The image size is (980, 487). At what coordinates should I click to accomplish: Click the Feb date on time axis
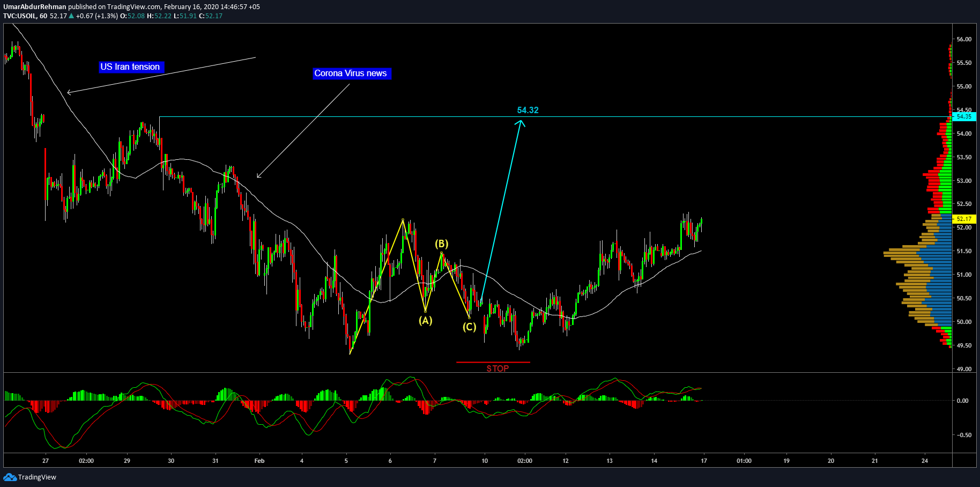pyautogui.click(x=259, y=461)
